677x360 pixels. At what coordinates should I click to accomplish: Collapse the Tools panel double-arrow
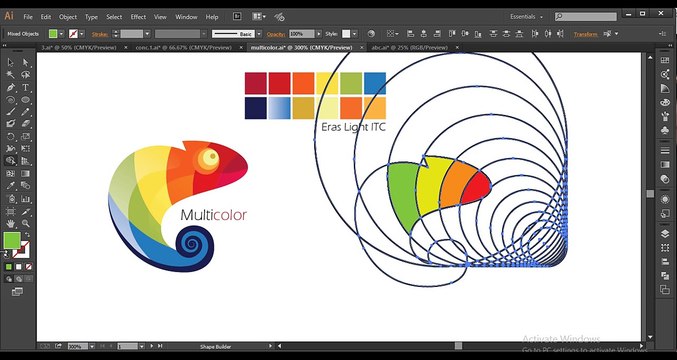[x=4, y=45]
